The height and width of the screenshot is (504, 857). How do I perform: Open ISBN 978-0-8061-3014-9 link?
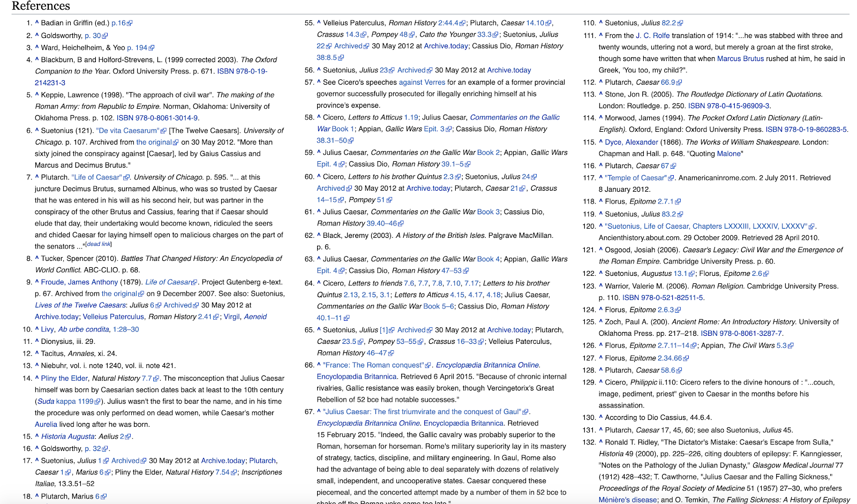pos(157,118)
